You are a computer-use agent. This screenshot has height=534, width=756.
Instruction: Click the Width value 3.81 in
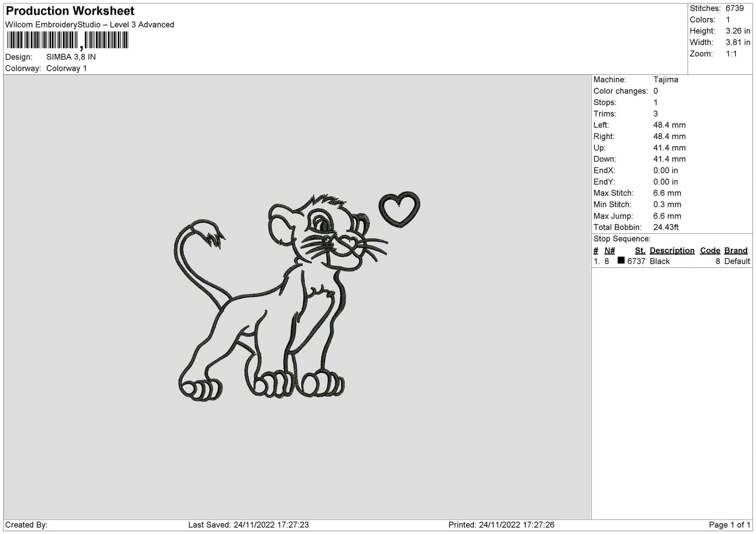click(738, 42)
